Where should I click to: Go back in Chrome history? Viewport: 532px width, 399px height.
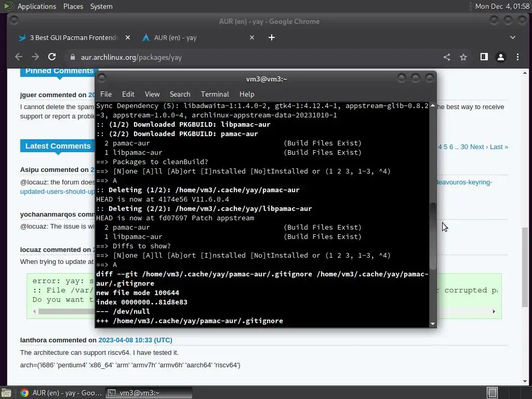pos(19,57)
